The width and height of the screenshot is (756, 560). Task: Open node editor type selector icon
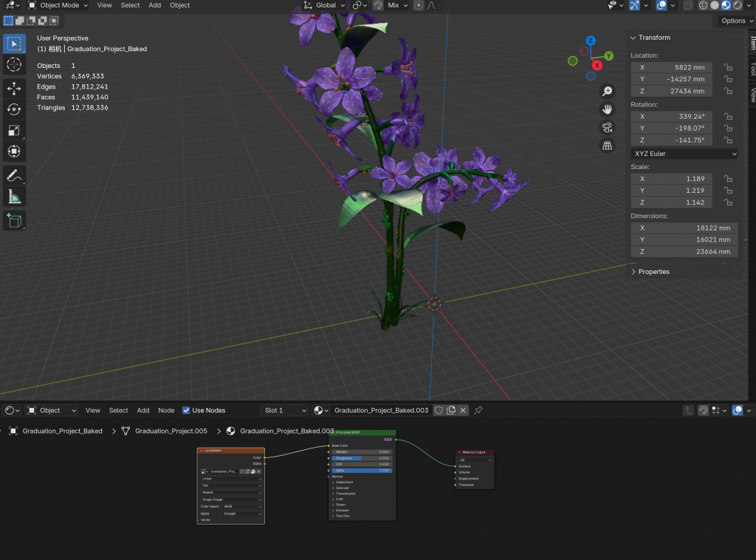pyautogui.click(x=12, y=411)
